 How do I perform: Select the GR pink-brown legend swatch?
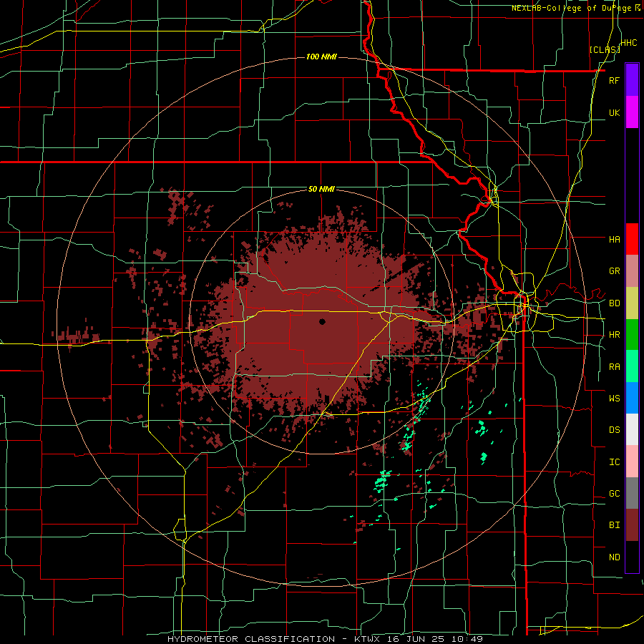(632, 271)
